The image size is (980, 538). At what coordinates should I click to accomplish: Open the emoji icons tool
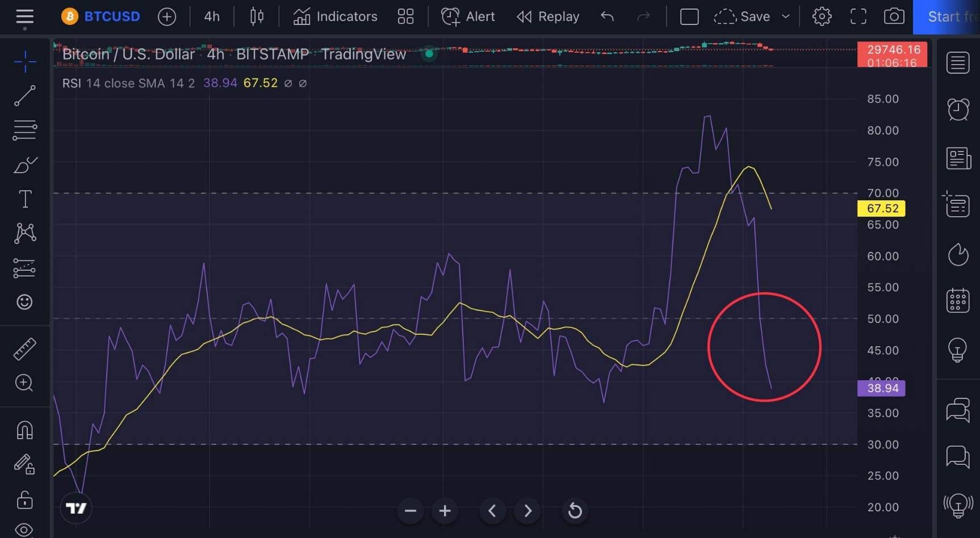click(x=24, y=302)
